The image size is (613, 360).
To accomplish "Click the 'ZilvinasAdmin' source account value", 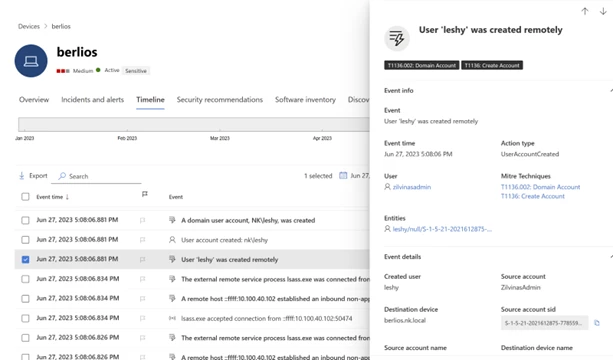I will [520, 287].
